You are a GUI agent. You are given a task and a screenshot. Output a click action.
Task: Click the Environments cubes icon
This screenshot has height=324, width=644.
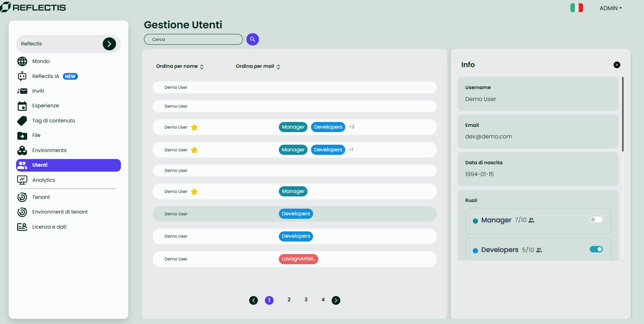tap(22, 150)
